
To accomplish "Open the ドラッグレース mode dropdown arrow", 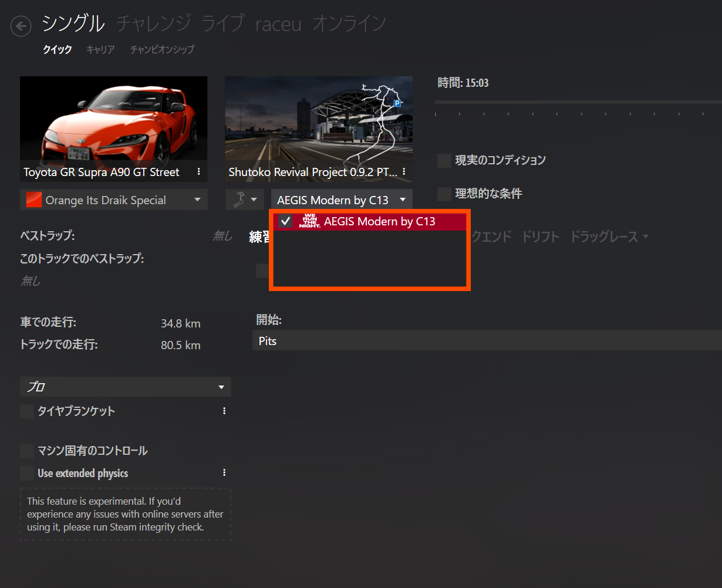I will [646, 237].
